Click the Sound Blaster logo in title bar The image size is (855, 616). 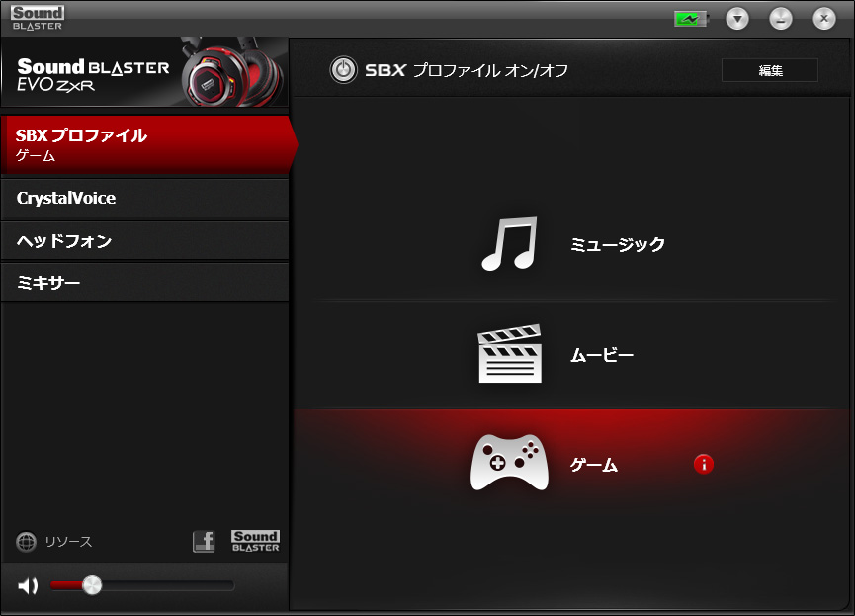38,18
